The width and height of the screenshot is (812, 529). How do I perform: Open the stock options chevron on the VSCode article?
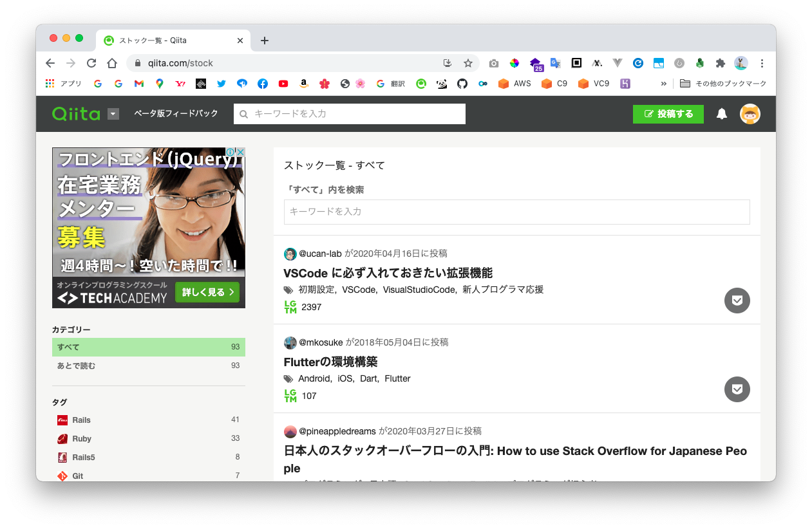coord(737,301)
